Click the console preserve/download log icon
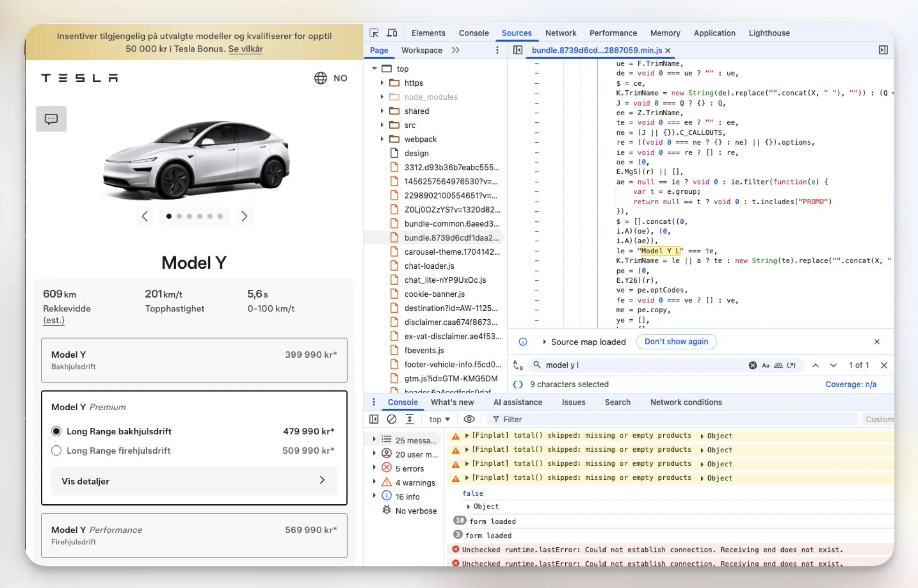This screenshot has width=918, height=588. pyautogui.click(x=409, y=419)
